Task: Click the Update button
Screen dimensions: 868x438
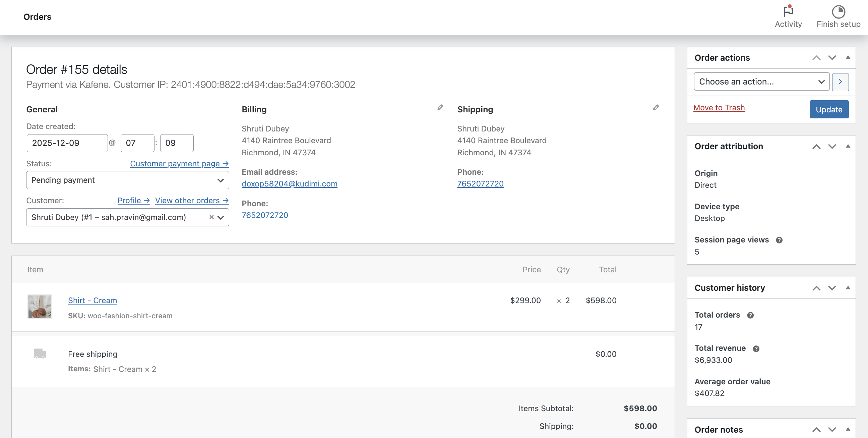Action: pos(829,109)
